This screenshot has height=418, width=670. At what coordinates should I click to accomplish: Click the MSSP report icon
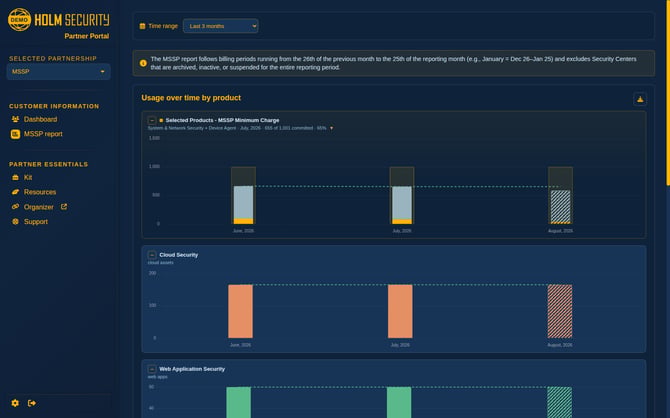15,134
